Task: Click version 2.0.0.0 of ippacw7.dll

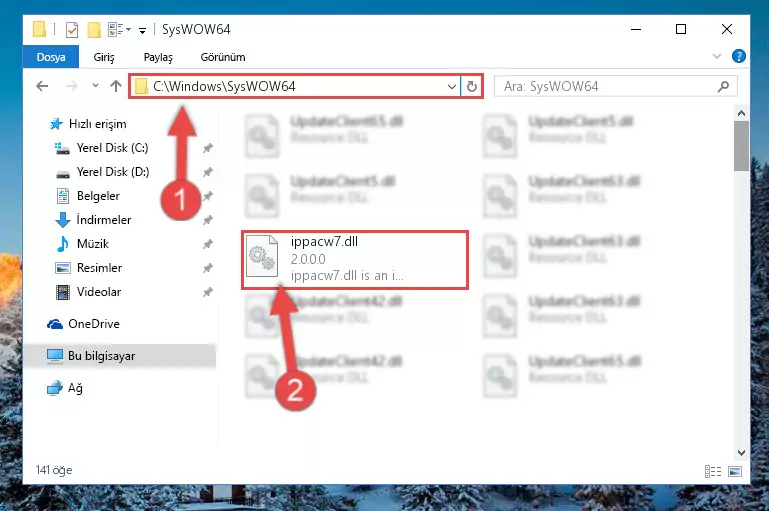Action: 308,259
